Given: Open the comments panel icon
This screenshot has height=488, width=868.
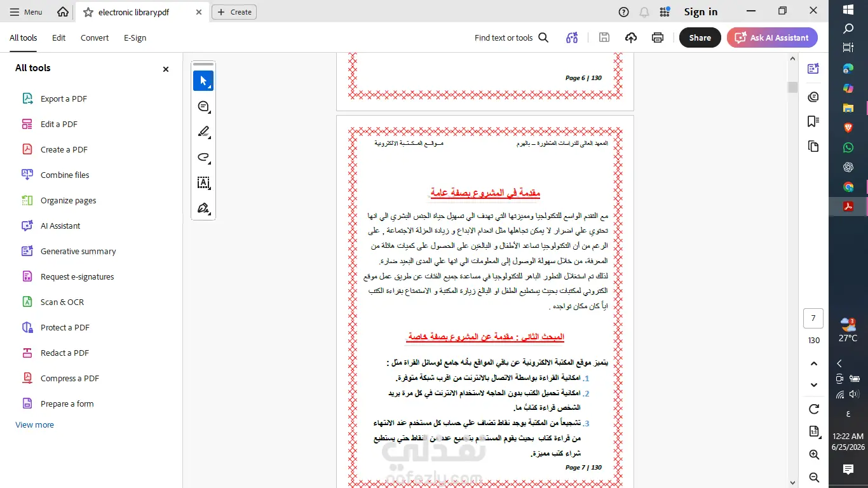Looking at the screenshot, I should tap(813, 97).
